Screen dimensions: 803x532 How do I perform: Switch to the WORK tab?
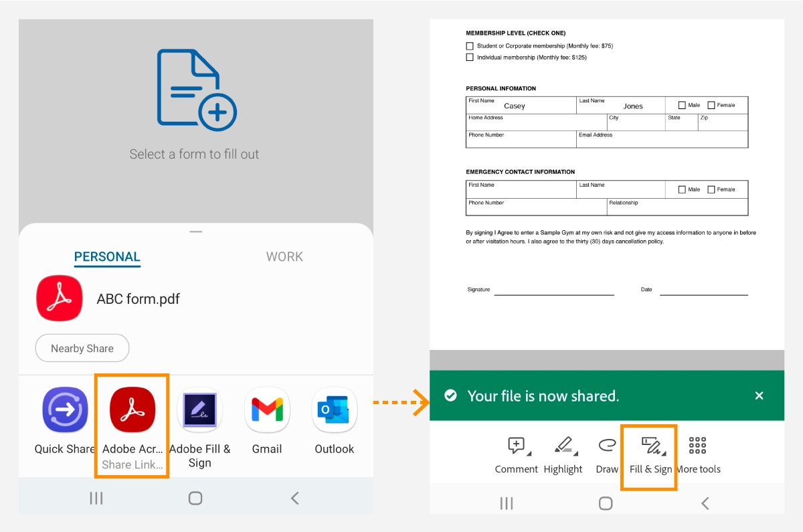284,256
